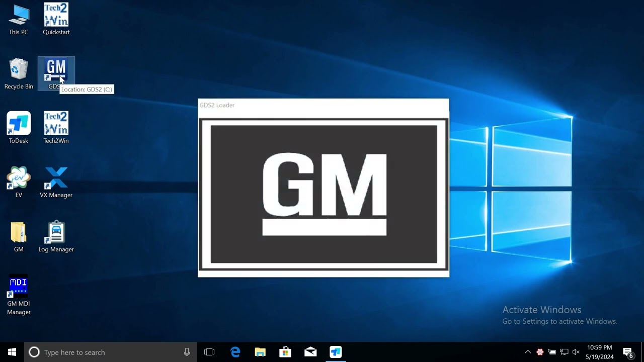Launch ToDesk from the desktop
Screen dimensions: 644x362
(x=19, y=128)
